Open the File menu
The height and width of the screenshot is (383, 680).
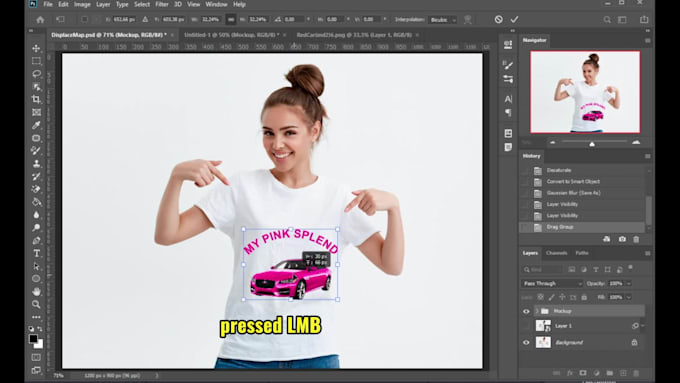coord(48,4)
